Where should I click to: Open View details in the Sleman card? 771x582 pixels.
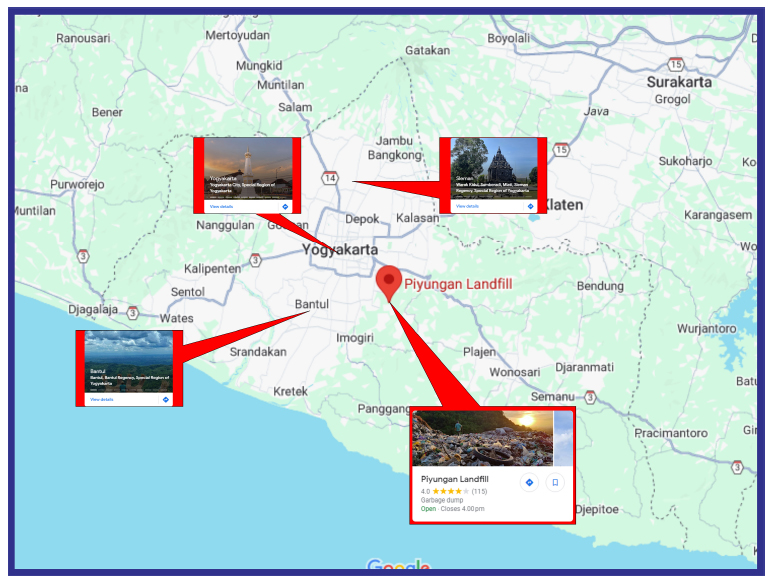pyautogui.click(x=467, y=206)
